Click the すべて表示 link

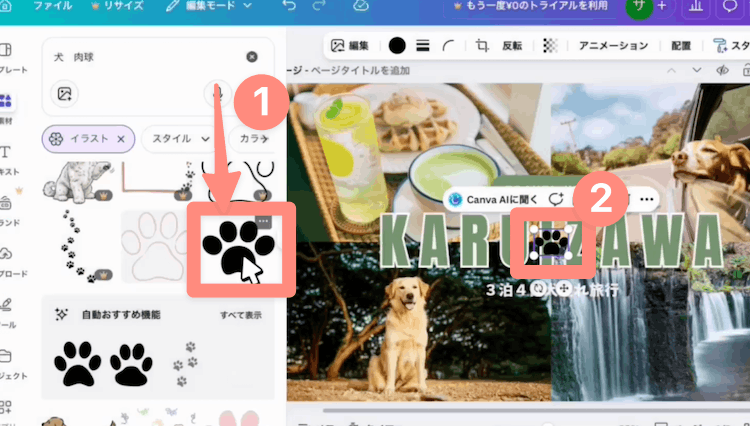(x=241, y=315)
